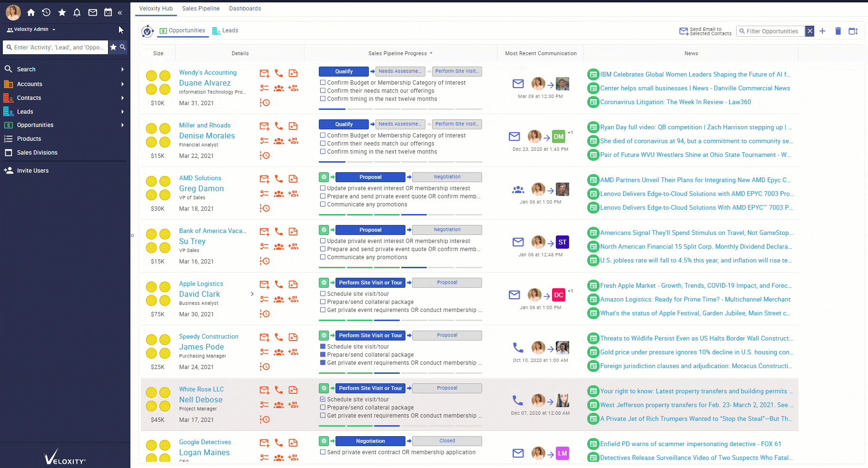Check Send private event contract for Google Detectives

(323, 452)
